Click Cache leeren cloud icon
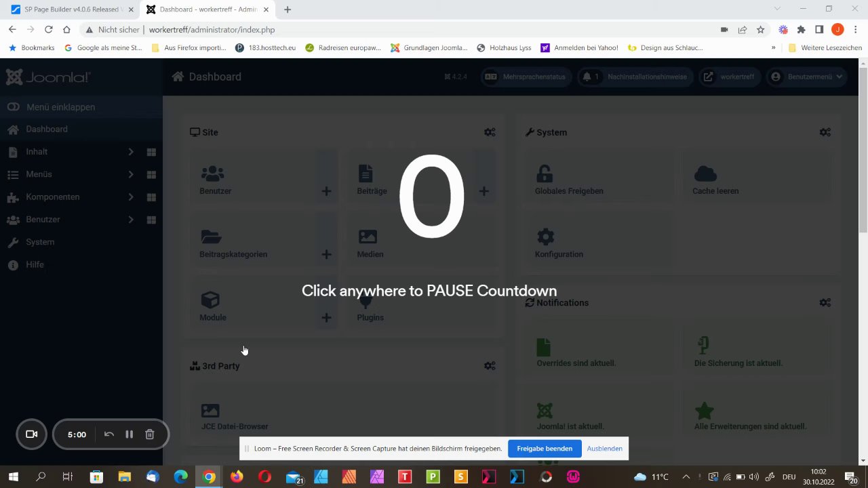Viewport: 868px width, 488px height. click(x=705, y=174)
